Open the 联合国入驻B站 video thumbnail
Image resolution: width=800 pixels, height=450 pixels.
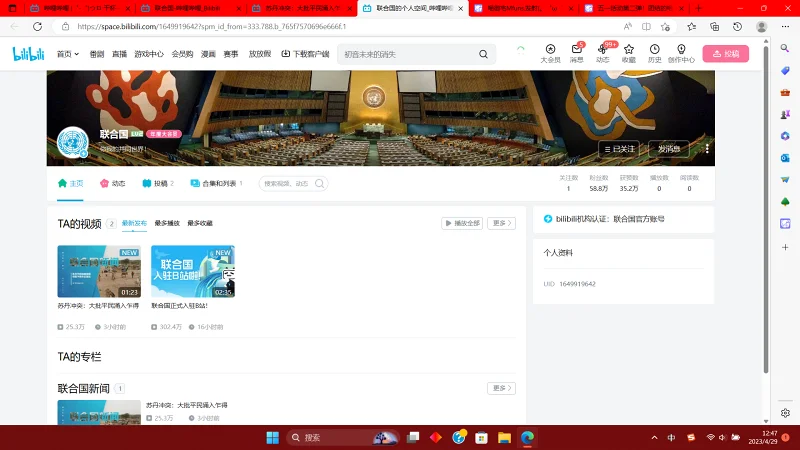(193, 271)
